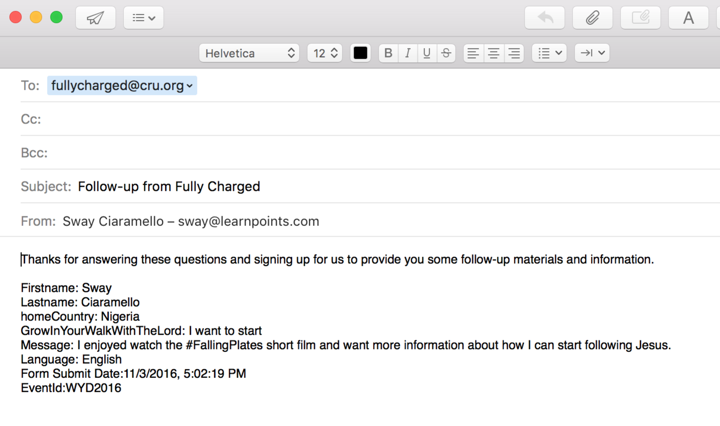Toggle strikethrough formatting
Viewport: 720px width, 426px height.
click(x=446, y=53)
